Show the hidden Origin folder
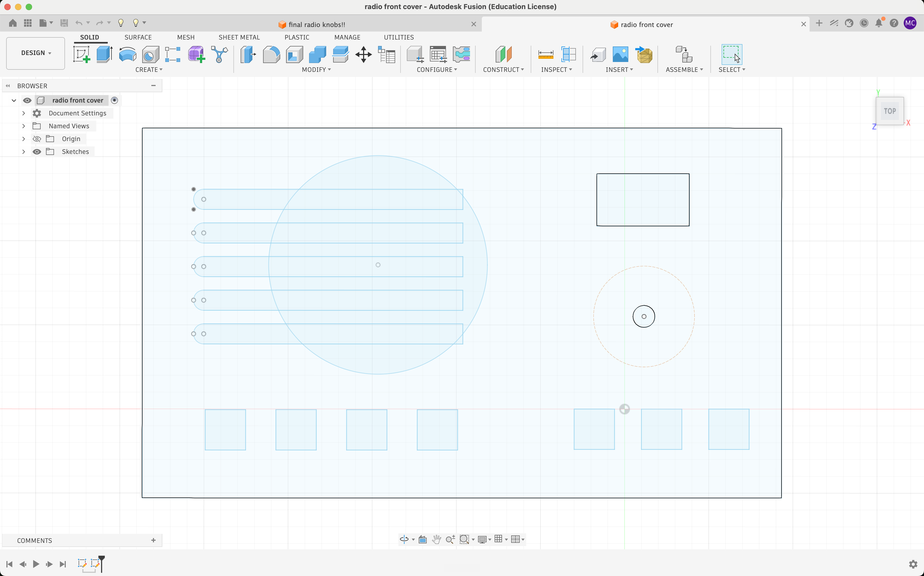Screen dimensions: 924x576 coord(37,139)
